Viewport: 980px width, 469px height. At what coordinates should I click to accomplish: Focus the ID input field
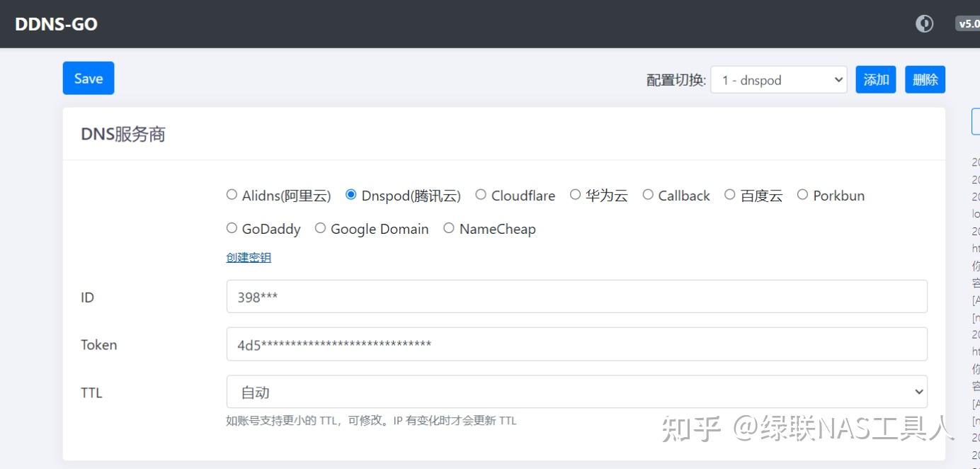576,297
